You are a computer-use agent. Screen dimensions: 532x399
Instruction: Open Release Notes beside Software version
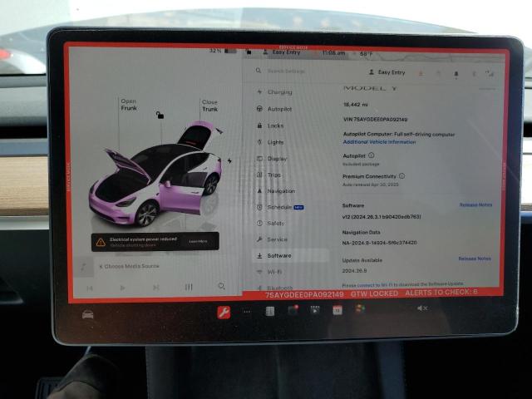tap(475, 204)
